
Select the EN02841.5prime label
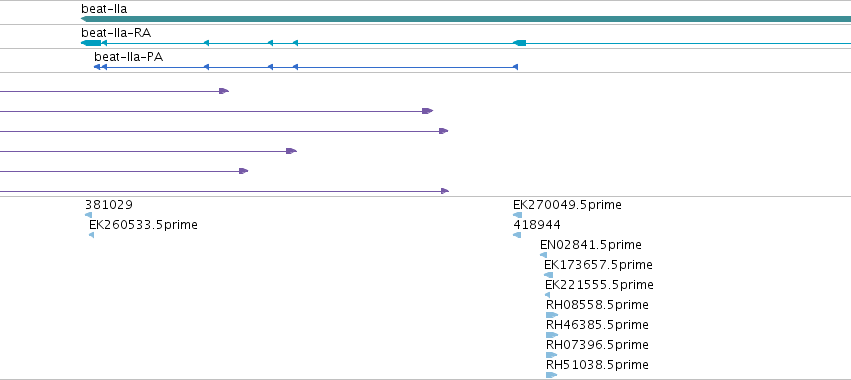[590, 245]
